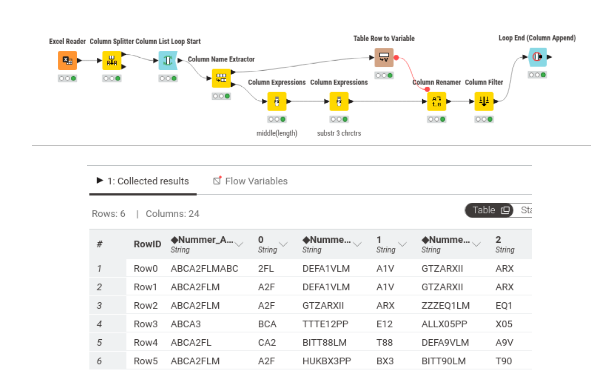The image size is (591, 388).
Task: Click cell ABCA2FLMABC in Row0
Action: pyautogui.click(x=204, y=268)
